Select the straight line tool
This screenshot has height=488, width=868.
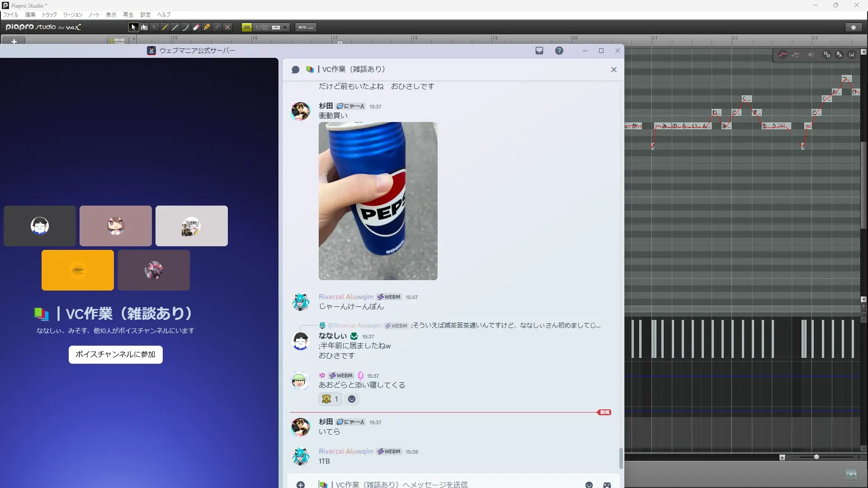click(175, 28)
